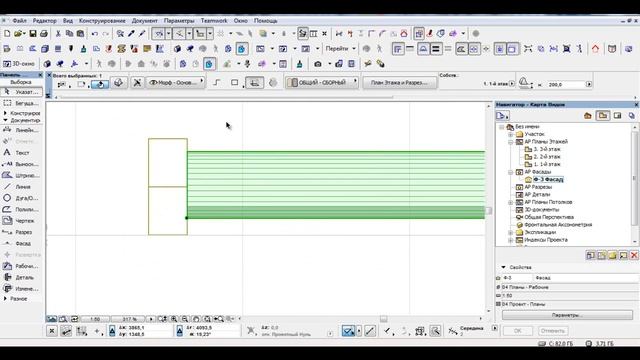
Task: Click the 1:50 scale button below the canvas
Action: [95, 319]
